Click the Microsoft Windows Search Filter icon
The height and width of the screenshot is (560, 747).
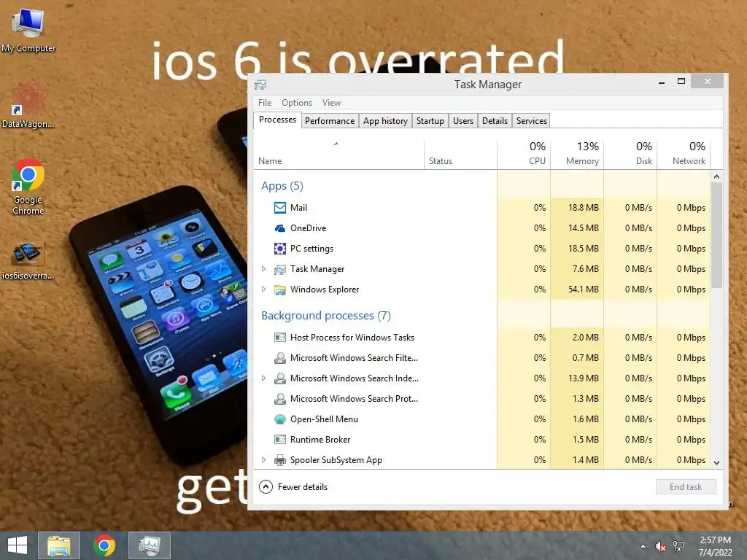click(x=280, y=358)
